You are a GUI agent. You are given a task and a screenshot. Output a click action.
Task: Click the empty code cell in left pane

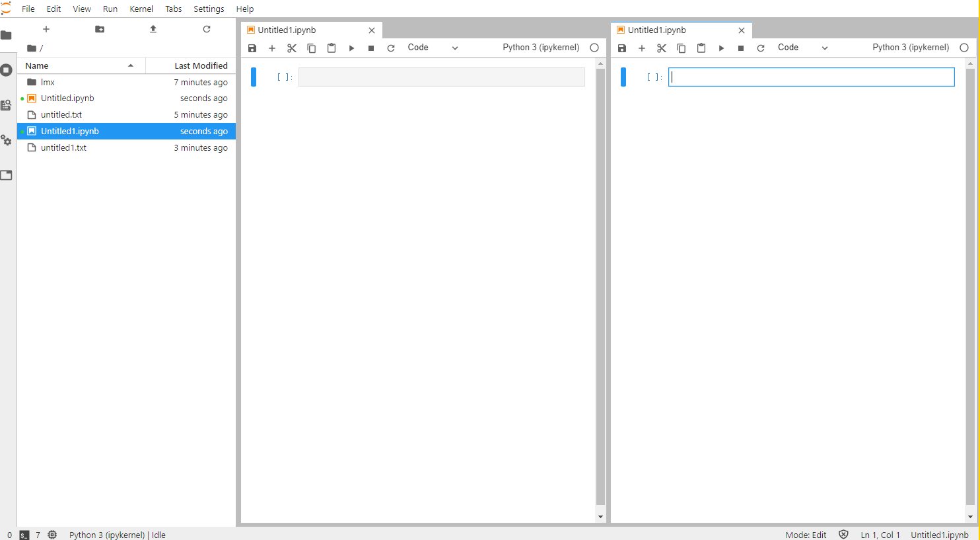tap(442, 77)
